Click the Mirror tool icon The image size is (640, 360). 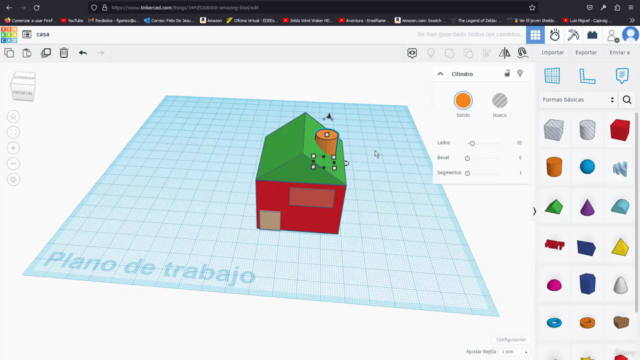pos(504,53)
